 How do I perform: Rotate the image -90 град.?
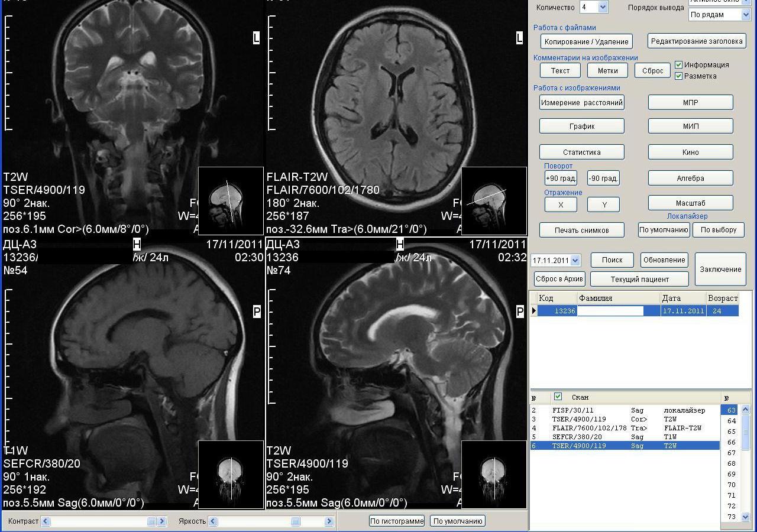(603, 178)
